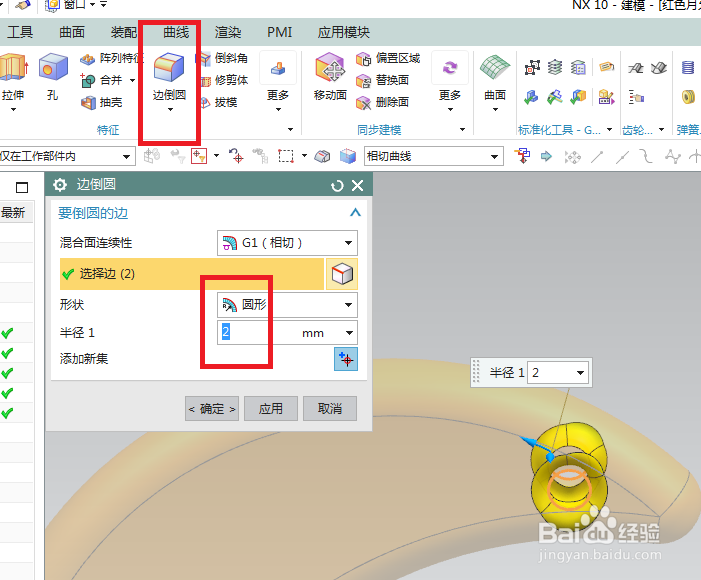Expand 标准化工具 group arrow
The width and height of the screenshot is (701, 580).
coord(609,130)
